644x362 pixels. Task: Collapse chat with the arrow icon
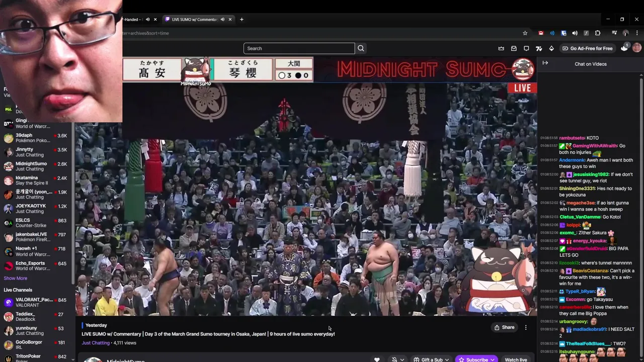[x=545, y=63]
